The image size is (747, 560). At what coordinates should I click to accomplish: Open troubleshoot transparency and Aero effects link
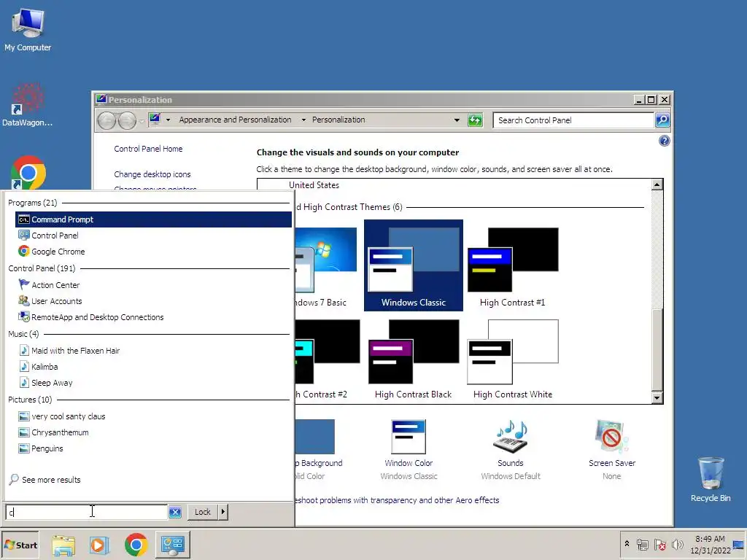tap(397, 500)
